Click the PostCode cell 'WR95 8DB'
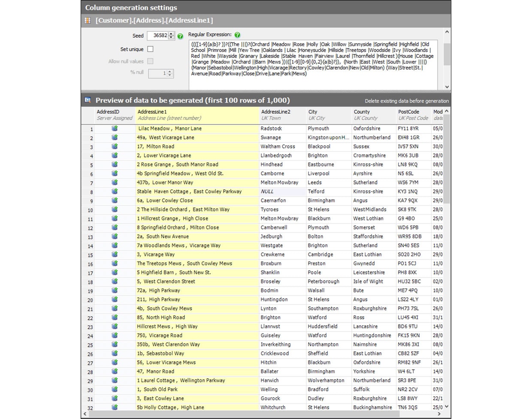The height and width of the screenshot is (419, 532). click(414, 236)
